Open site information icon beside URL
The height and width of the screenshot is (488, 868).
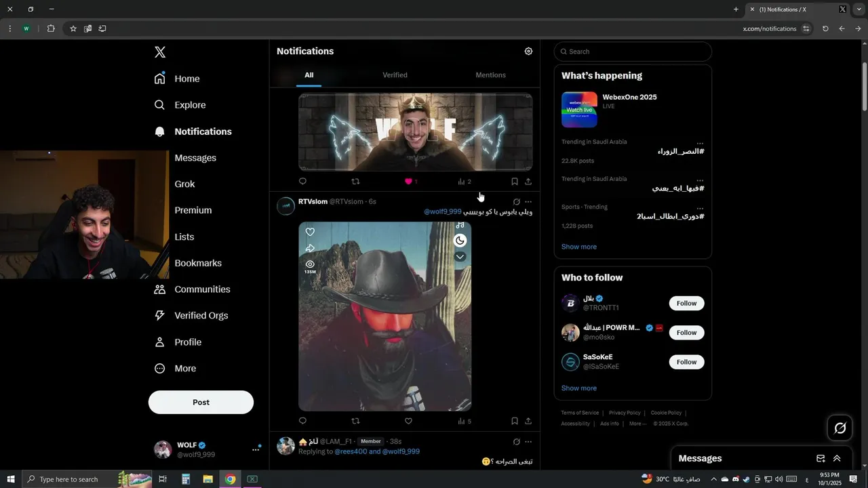[x=806, y=28]
